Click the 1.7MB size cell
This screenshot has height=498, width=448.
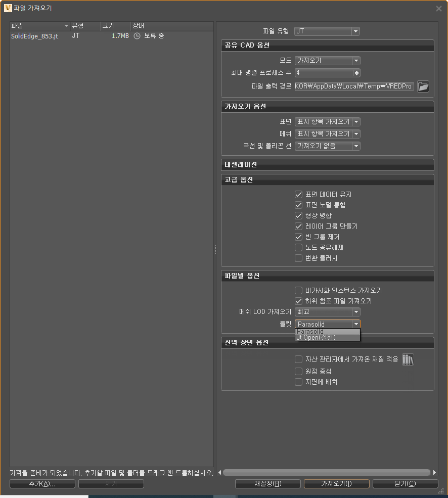pyautogui.click(x=120, y=36)
